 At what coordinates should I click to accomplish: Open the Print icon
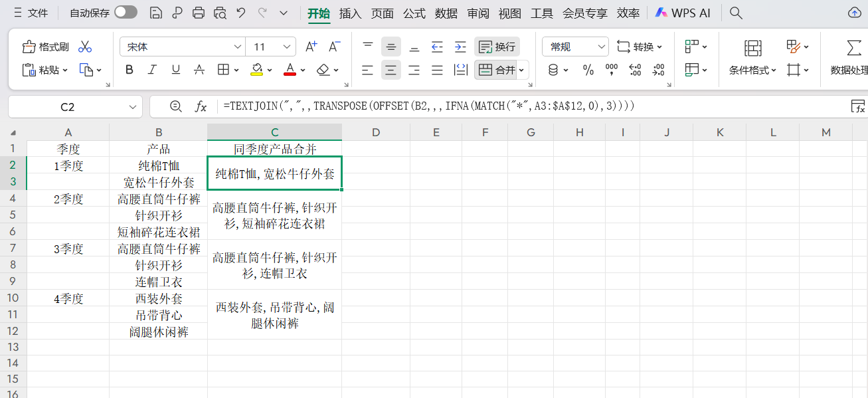[199, 13]
